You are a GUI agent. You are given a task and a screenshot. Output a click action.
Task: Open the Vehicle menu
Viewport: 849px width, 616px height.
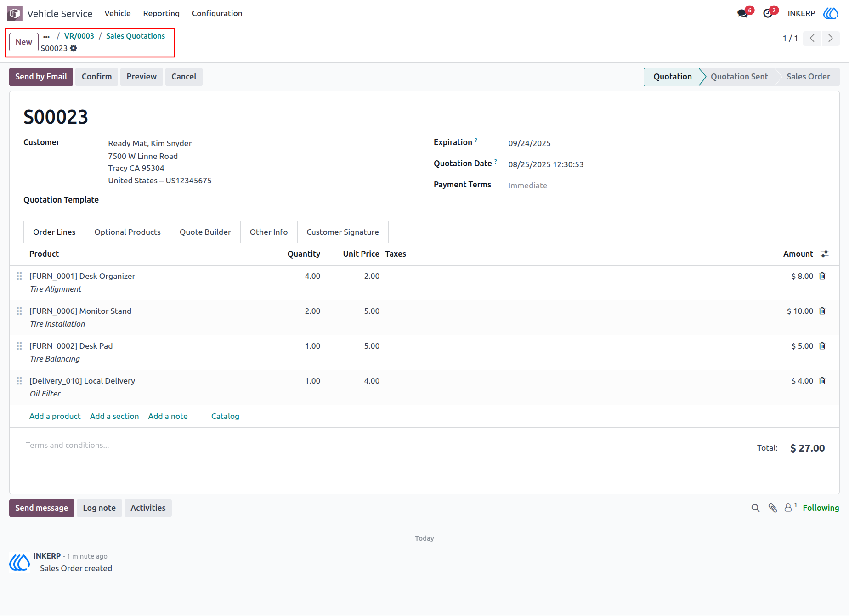point(118,13)
